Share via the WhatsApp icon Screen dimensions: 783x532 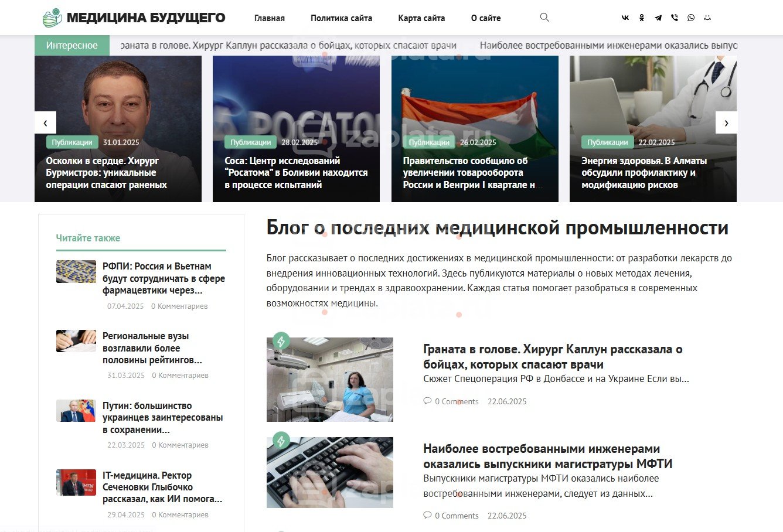coord(691,18)
